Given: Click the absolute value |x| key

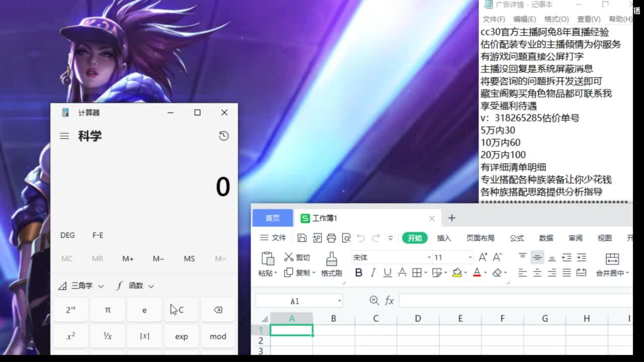Looking at the screenshot, I should click(x=144, y=336).
